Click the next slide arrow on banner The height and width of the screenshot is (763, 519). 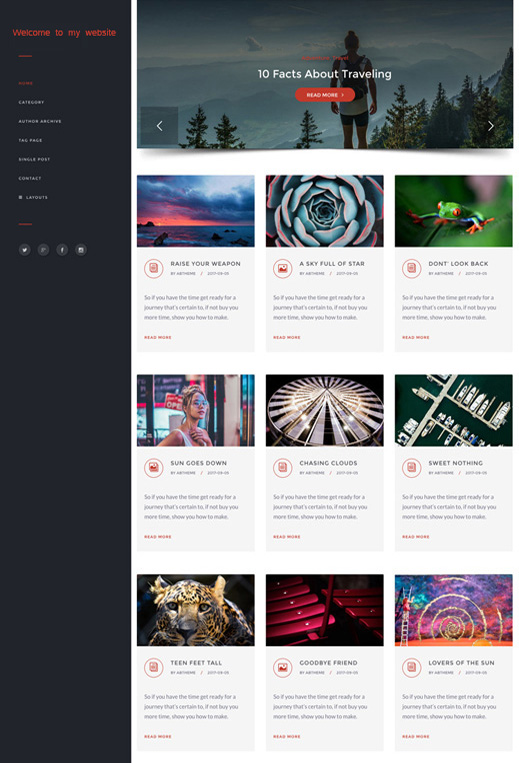click(x=491, y=126)
